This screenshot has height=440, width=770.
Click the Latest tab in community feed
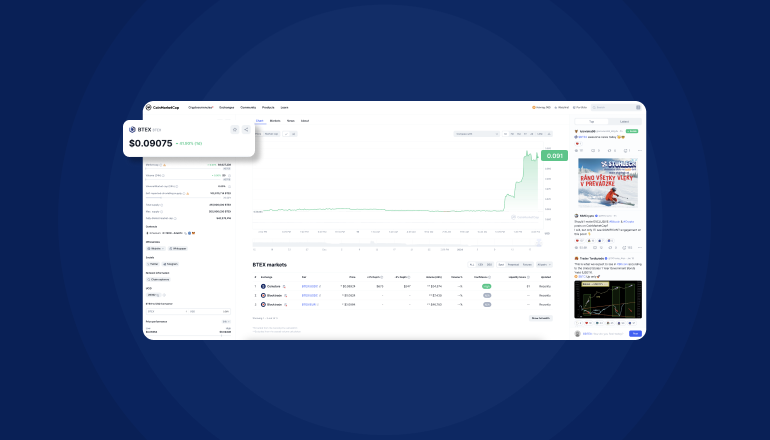pos(624,121)
